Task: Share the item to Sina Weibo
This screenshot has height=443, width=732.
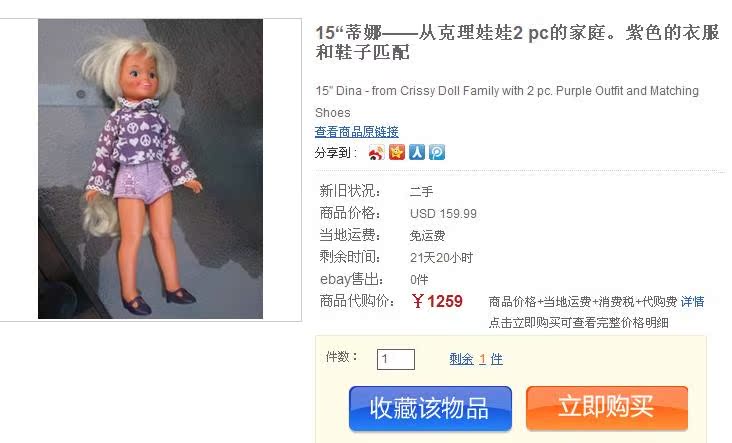Action: tap(376, 152)
